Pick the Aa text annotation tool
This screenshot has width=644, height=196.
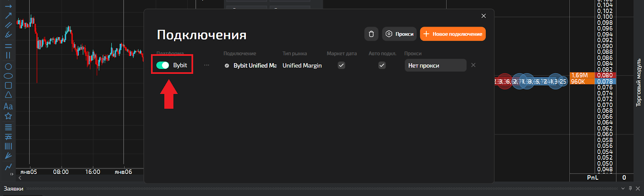click(x=8, y=106)
